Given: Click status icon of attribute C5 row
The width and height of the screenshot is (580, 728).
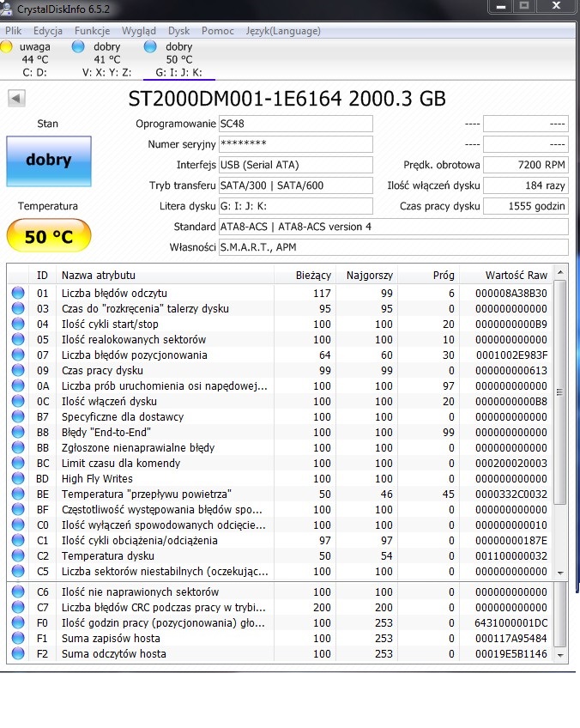Looking at the screenshot, I should [x=18, y=571].
